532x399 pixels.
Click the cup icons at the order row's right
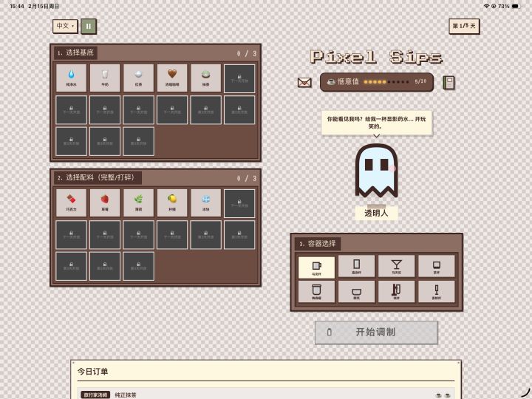443,395
